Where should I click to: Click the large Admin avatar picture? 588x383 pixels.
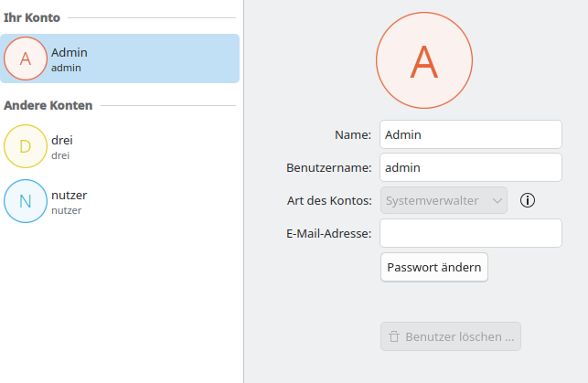tap(422, 61)
